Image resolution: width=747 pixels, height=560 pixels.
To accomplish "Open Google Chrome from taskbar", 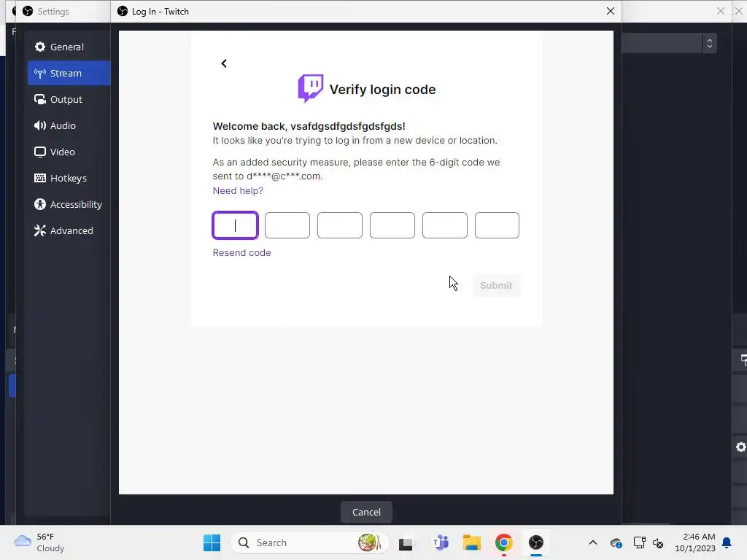I will click(x=503, y=542).
